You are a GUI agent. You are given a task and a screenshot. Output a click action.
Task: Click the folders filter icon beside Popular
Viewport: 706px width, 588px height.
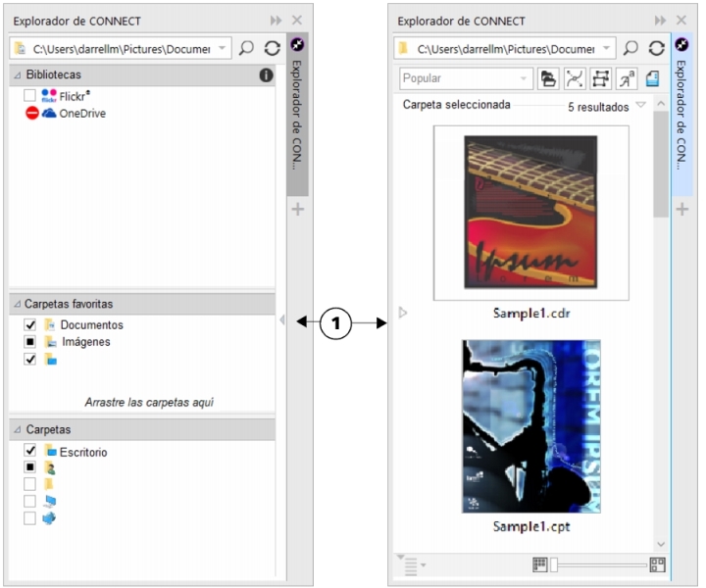coord(549,78)
